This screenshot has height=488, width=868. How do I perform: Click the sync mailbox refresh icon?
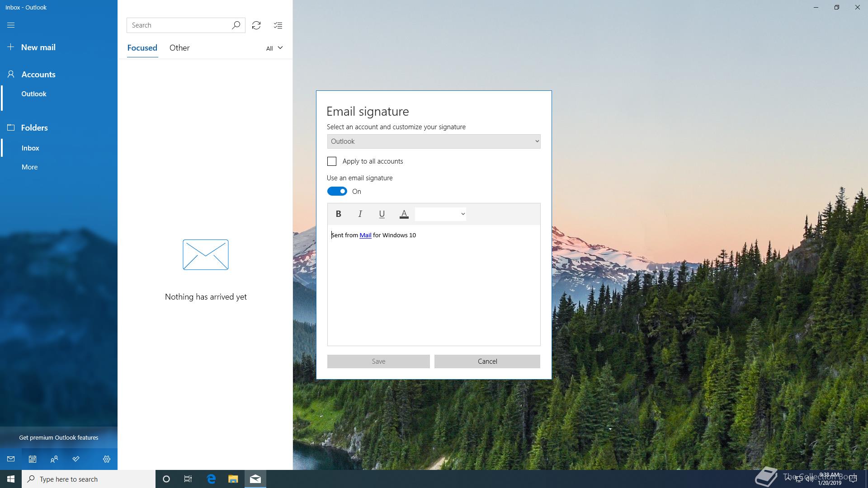pos(256,25)
